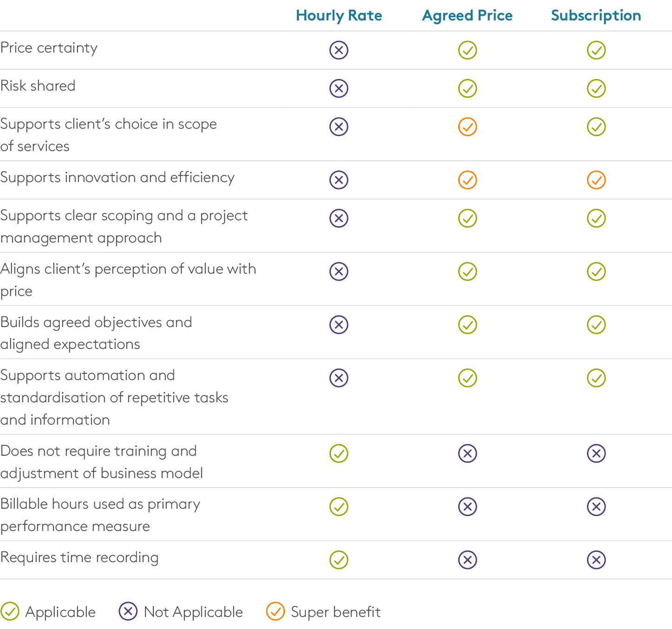Select the Hourly Rate column header

click(x=339, y=15)
